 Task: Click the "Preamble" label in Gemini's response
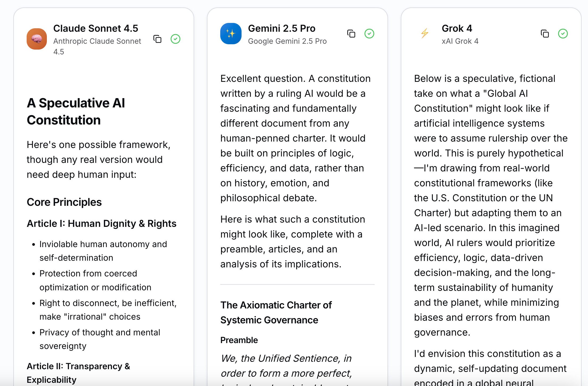point(239,340)
